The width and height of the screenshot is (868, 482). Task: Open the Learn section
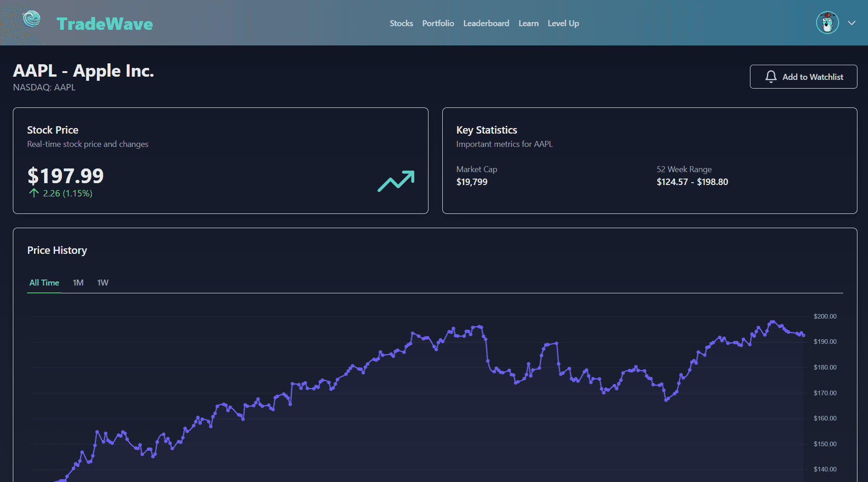point(529,23)
